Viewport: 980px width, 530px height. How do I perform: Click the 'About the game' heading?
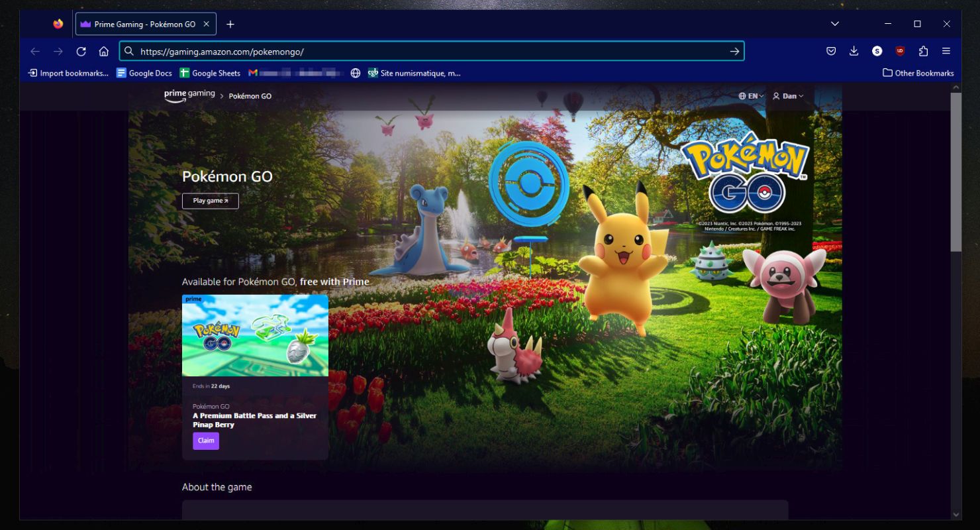[217, 487]
